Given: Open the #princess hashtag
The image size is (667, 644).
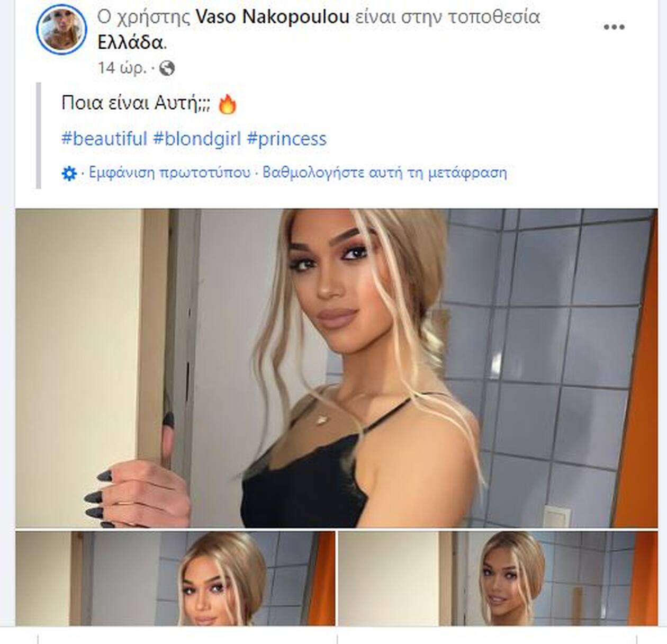Looking at the screenshot, I should (286, 139).
